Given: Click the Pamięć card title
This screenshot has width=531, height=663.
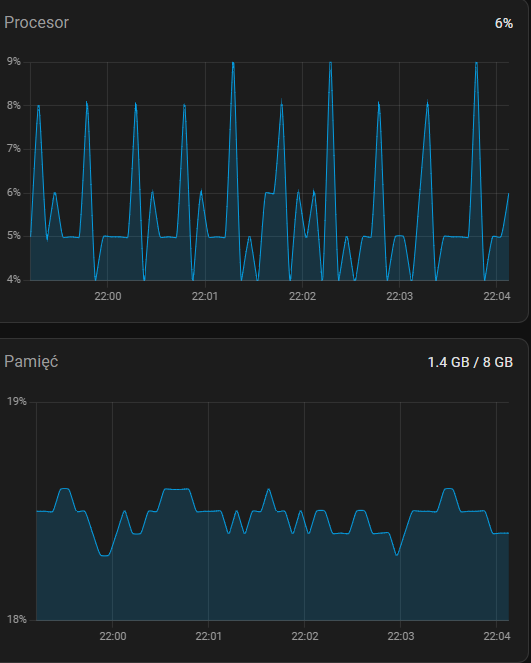Looking at the screenshot, I should pyautogui.click(x=31, y=362).
